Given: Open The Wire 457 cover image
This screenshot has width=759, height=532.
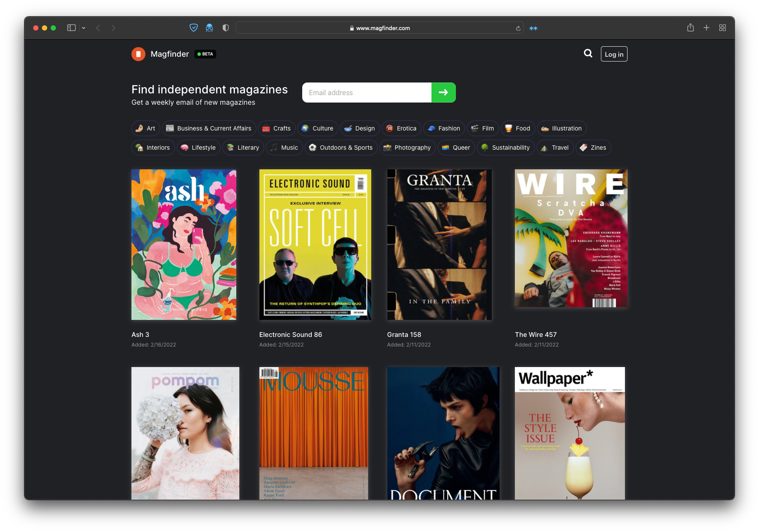Looking at the screenshot, I should coord(571,238).
